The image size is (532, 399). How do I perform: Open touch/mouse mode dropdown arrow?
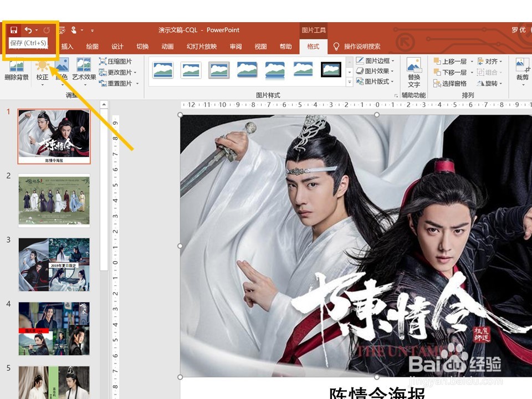click(82, 30)
